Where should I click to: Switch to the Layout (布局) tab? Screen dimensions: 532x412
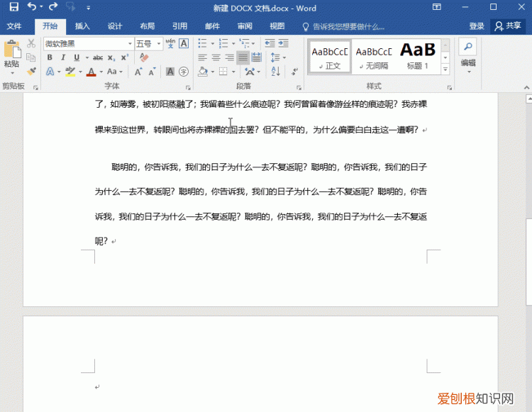point(148,26)
